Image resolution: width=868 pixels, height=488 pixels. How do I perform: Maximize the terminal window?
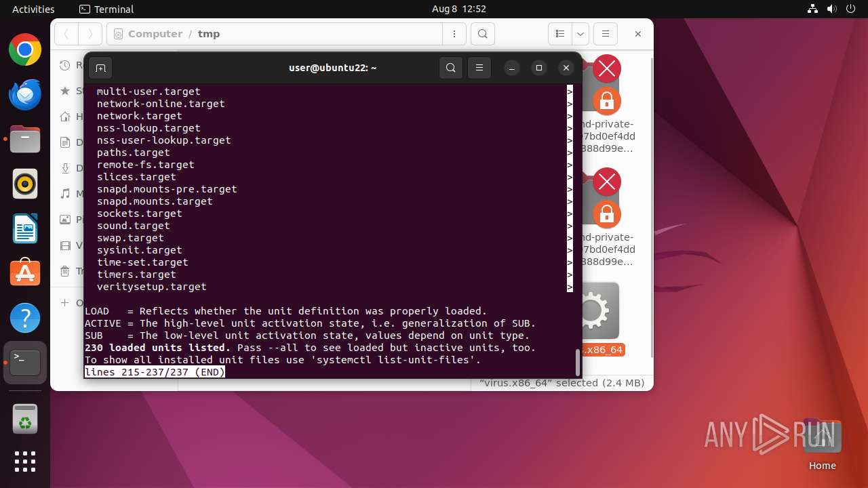click(539, 68)
